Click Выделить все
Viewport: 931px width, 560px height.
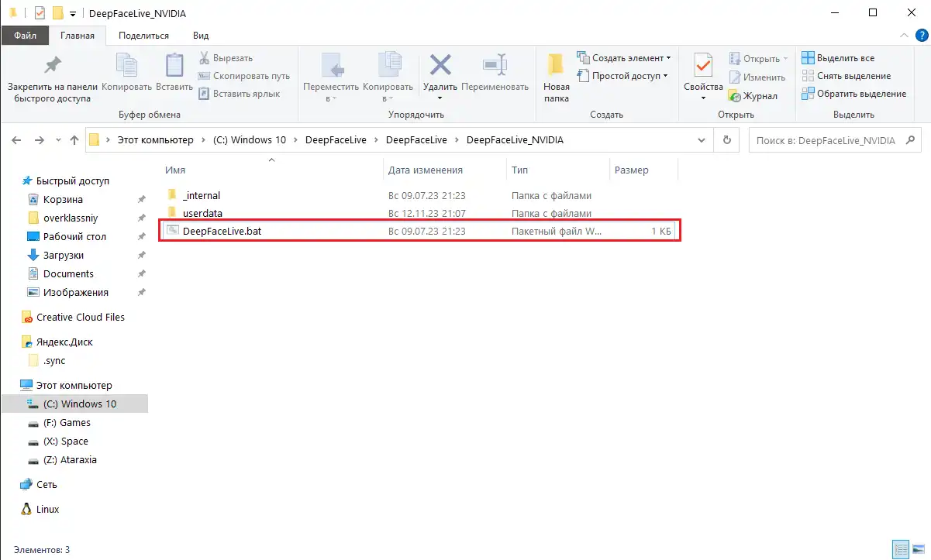point(837,58)
